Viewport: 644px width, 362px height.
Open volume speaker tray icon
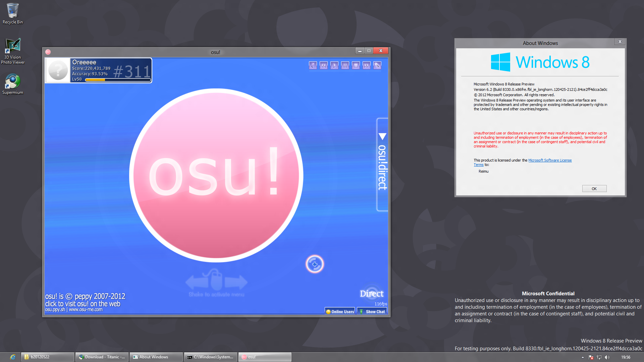point(607,357)
